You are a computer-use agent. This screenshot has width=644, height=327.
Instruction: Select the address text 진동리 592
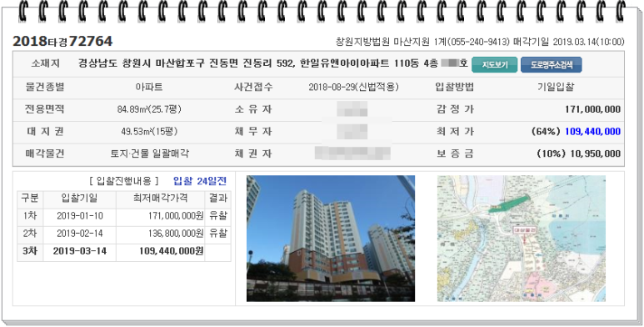tap(268, 63)
